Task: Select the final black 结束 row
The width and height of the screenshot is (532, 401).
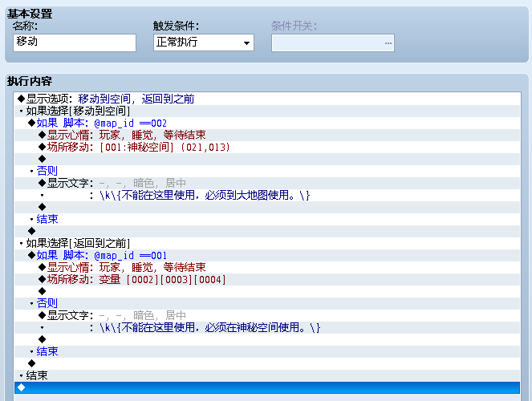Action: point(267,375)
